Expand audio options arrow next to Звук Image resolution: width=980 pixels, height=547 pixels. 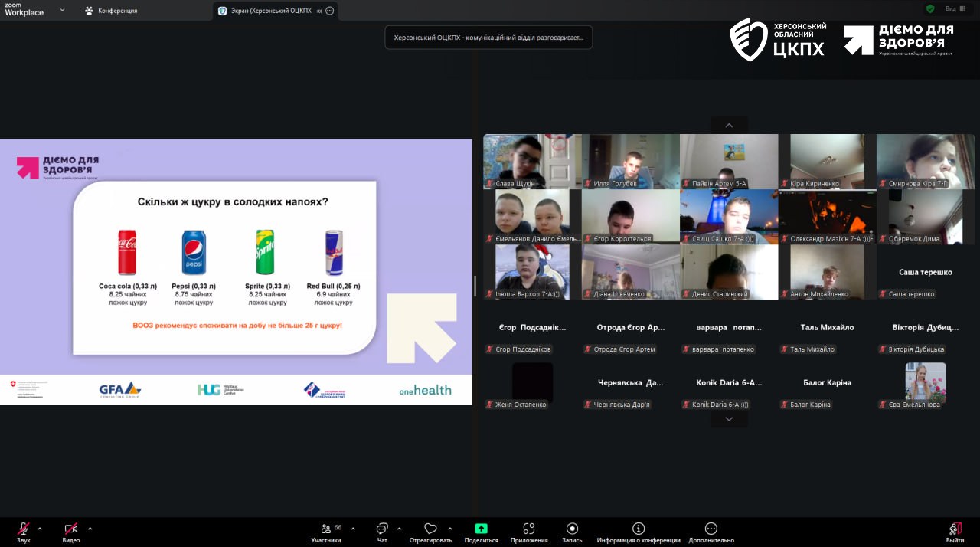point(40,529)
